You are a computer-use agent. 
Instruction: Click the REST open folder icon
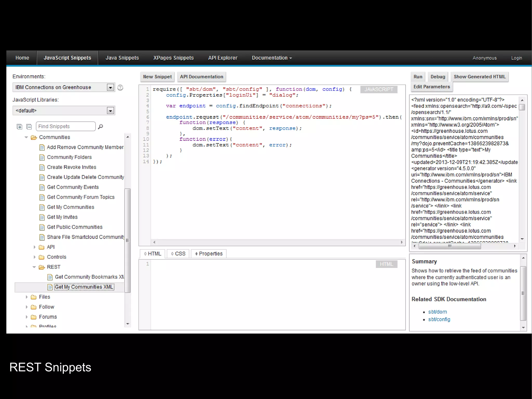point(42,267)
